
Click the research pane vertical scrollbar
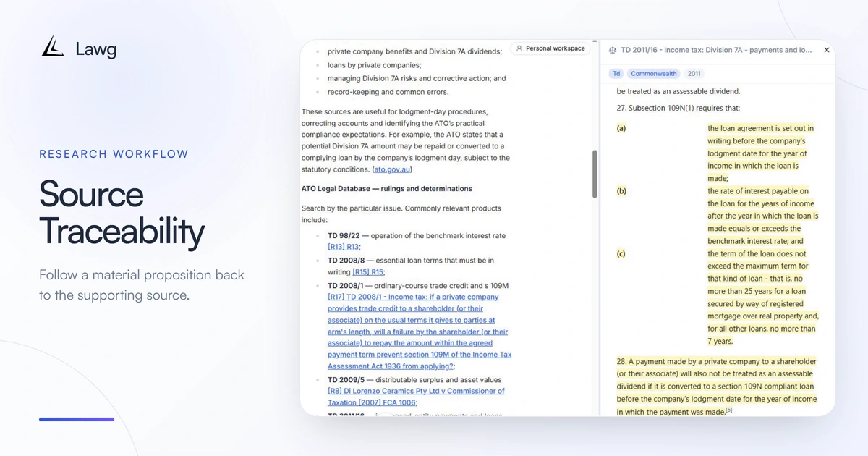595,174
